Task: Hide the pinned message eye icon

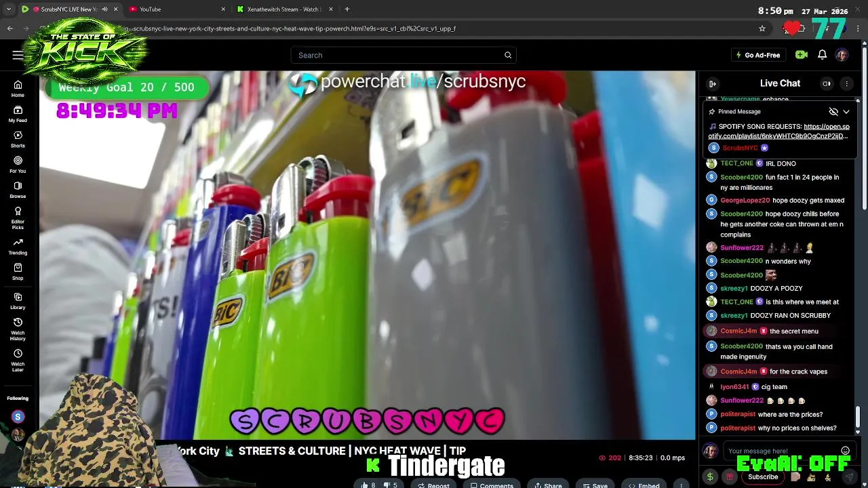Action: point(833,112)
